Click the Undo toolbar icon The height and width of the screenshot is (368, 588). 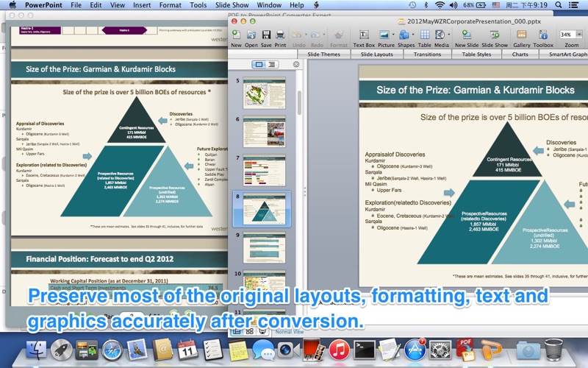click(297, 35)
